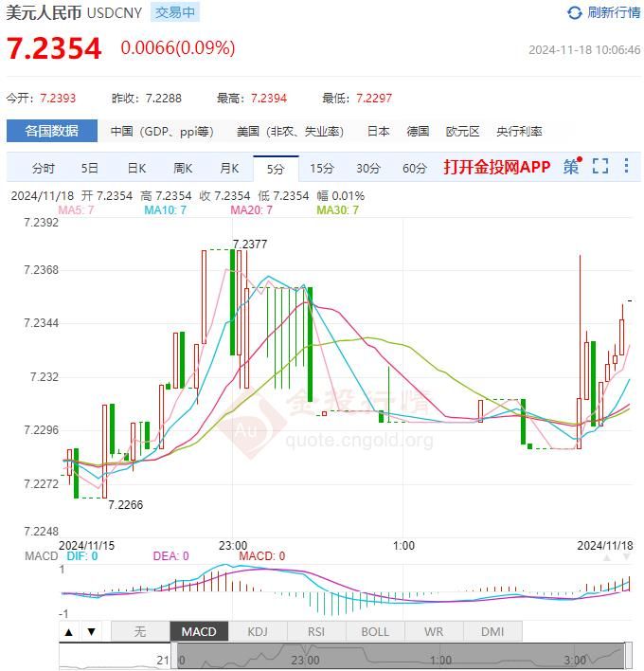Click the 策 strategy icon

[572, 166]
